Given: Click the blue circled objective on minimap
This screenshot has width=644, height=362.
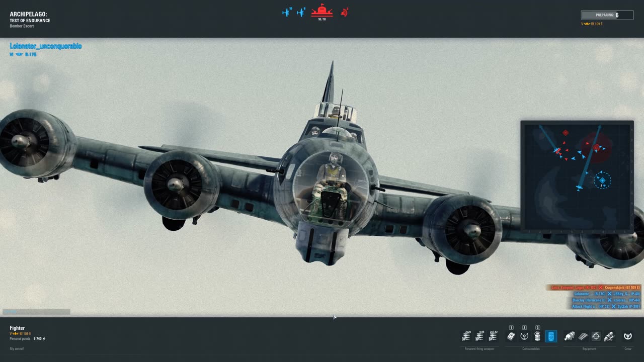Looking at the screenshot, I should [602, 180].
